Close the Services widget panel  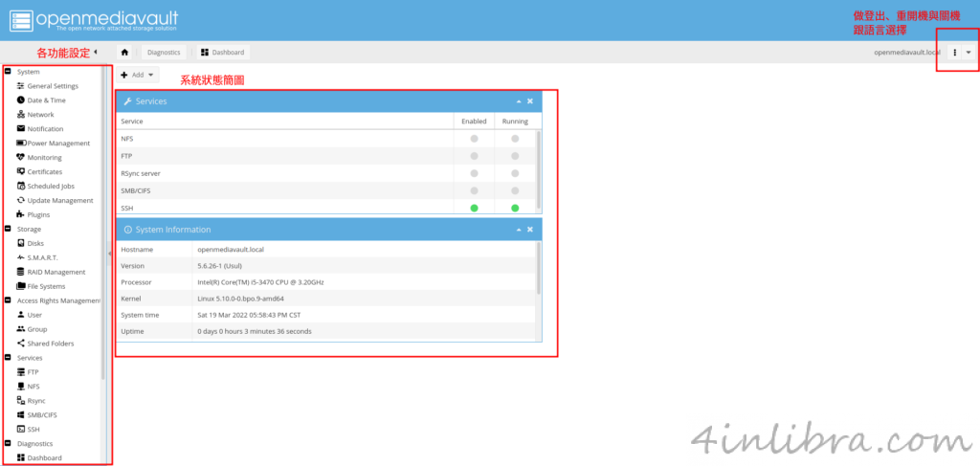pos(530,101)
